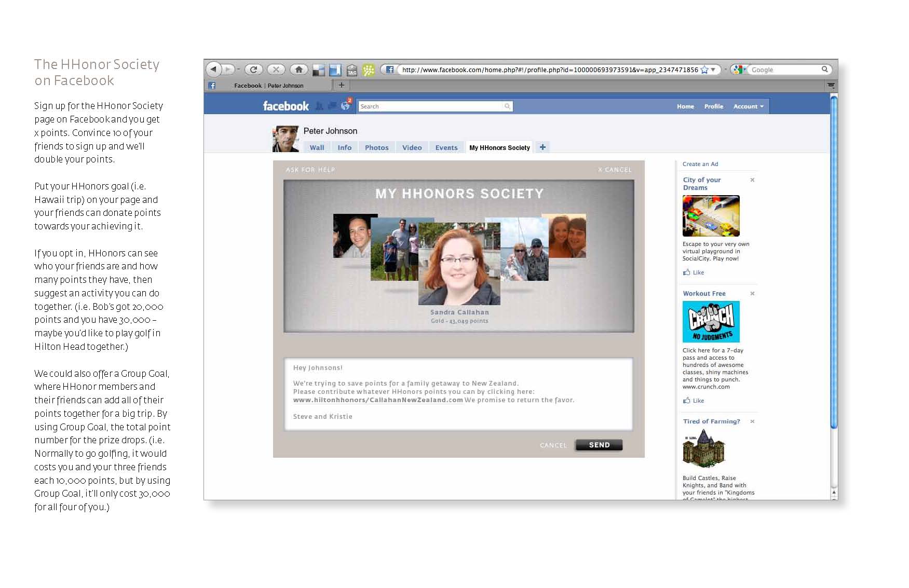The image size is (909, 588).
Task: Close the Workout Free ad
Action: [x=752, y=294]
